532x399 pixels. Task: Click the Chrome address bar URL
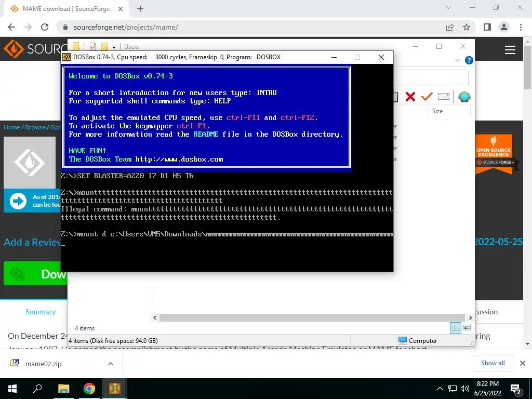coord(126,27)
